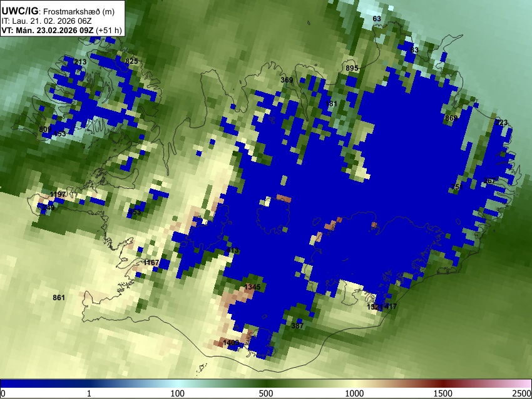Click the 500 tick on legend
Image resolution: width=532 pixels, height=399 pixels.
266,393
